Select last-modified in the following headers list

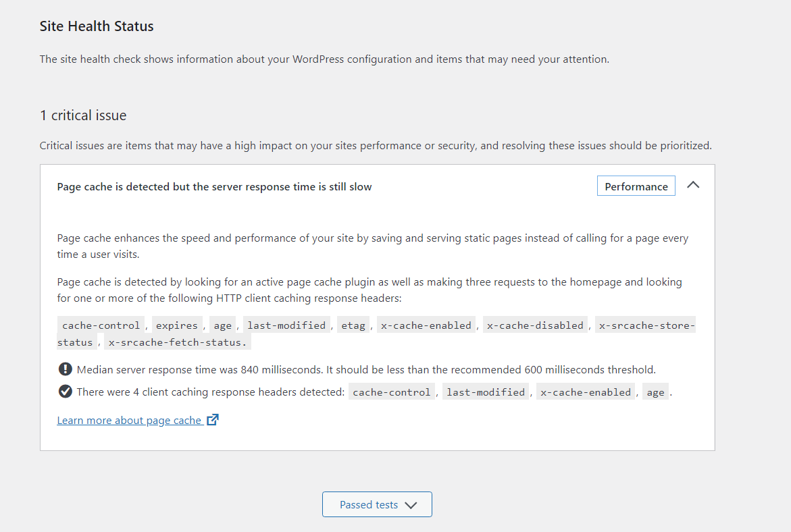click(x=286, y=325)
